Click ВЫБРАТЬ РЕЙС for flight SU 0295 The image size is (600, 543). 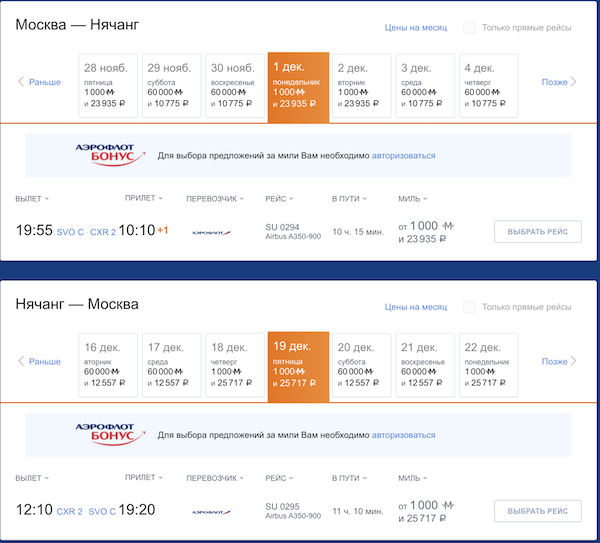pyautogui.click(x=537, y=511)
